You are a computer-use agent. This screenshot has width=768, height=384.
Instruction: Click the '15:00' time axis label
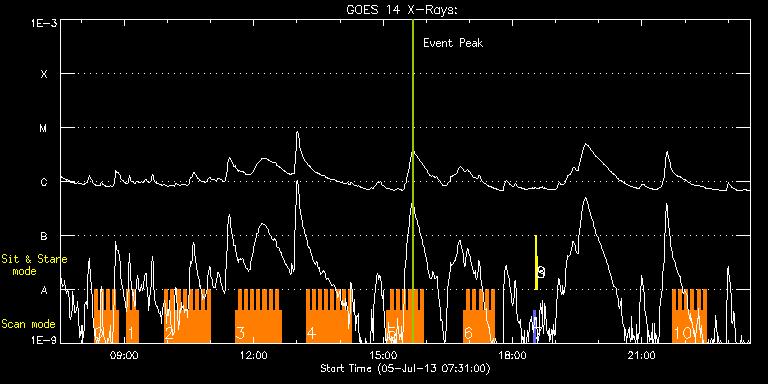pos(383,355)
